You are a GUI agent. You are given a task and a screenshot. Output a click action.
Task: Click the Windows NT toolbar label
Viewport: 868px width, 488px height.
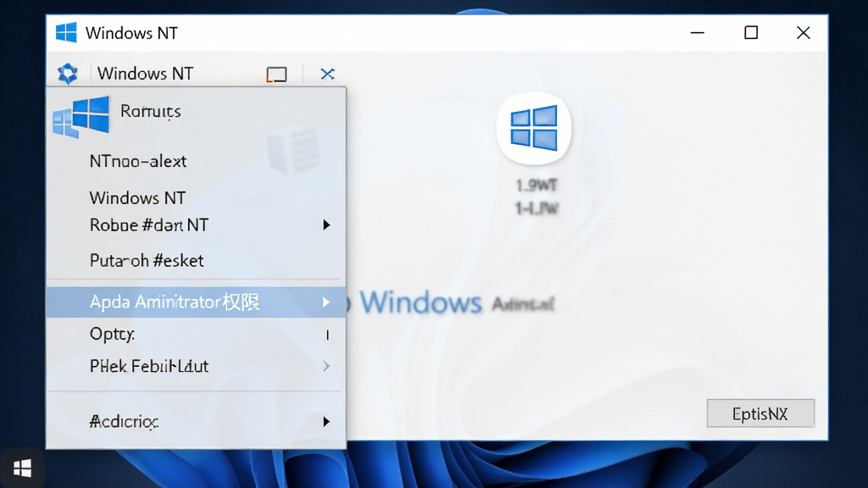pos(145,73)
